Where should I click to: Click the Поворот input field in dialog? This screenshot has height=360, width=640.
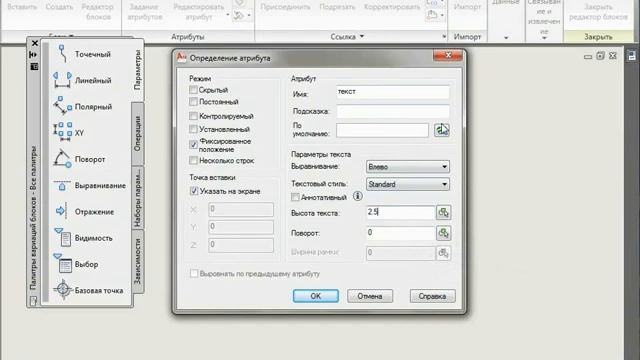point(400,233)
